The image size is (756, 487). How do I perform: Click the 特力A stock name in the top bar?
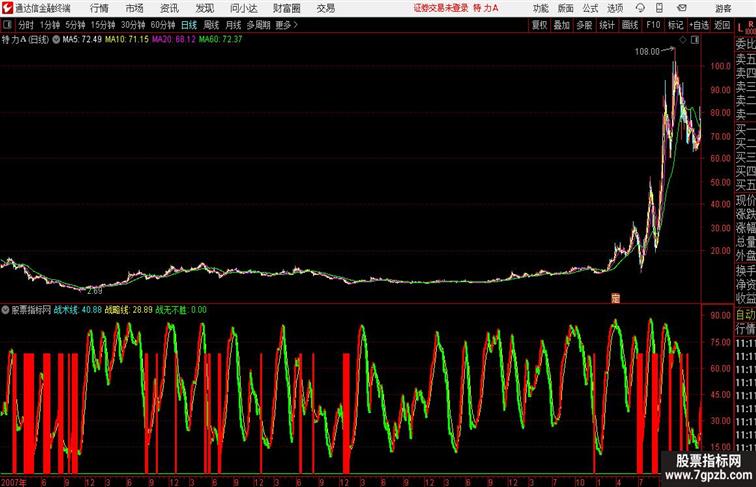pyautogui.click(x=486, y=8)
